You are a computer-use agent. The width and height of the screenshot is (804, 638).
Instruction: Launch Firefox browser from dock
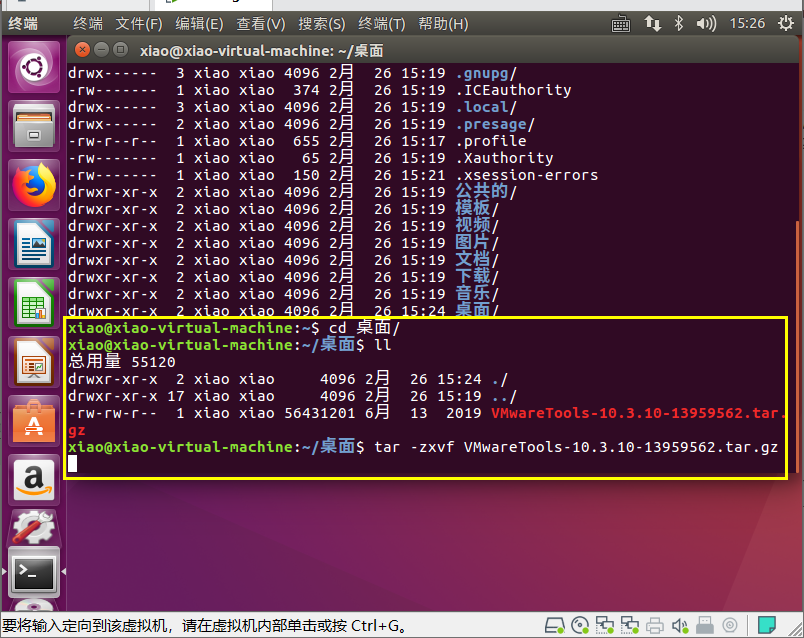click(34, 185)
